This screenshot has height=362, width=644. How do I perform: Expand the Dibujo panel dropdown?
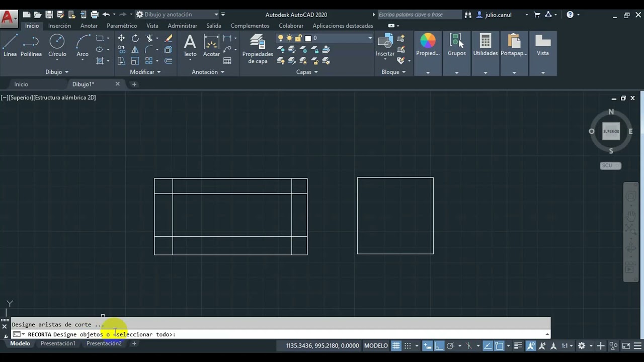(57, 72)
